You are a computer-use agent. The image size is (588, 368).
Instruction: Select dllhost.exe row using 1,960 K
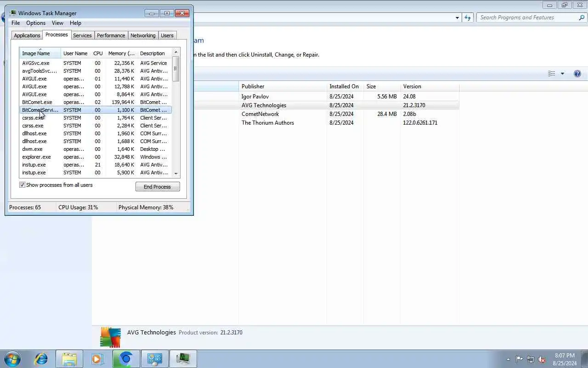pyautogui.click(x=96, y=133)
